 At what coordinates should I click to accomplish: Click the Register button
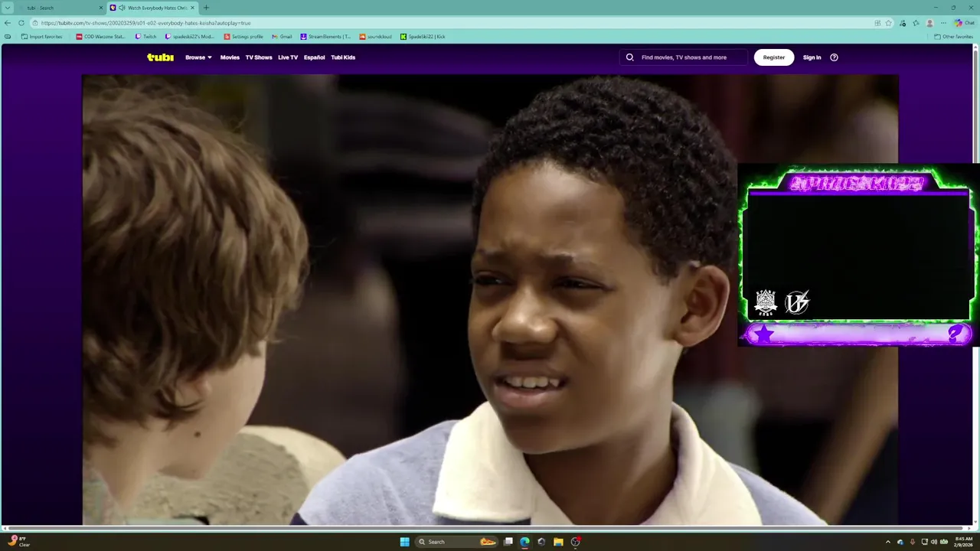tap(774, 57)
